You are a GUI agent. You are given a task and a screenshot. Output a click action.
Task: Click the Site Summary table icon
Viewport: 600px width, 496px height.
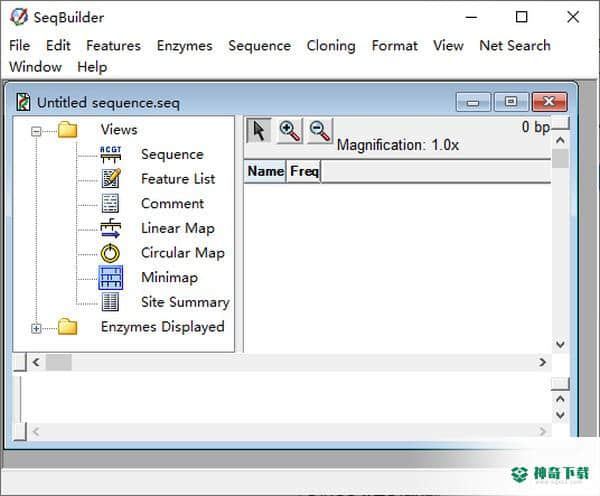point(110,302)
